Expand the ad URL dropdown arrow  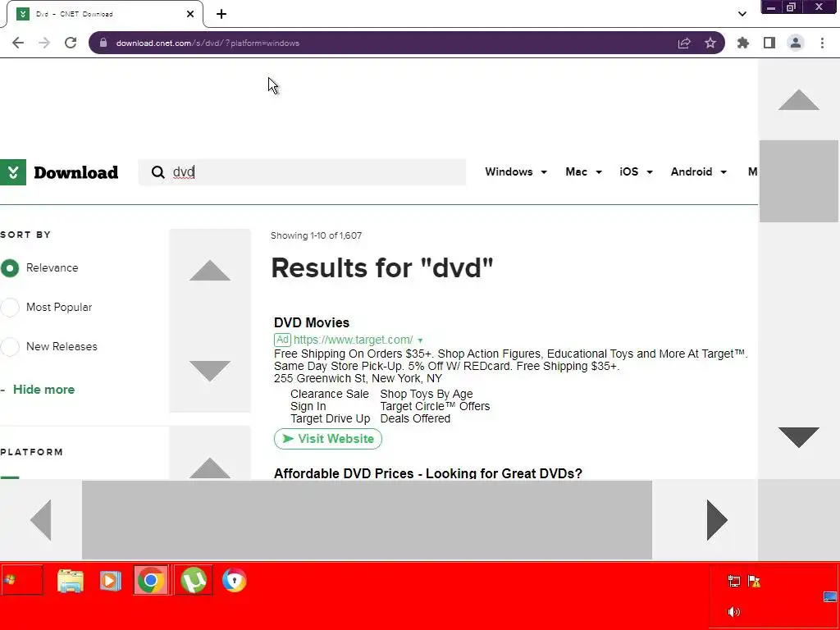pos(420,340)
